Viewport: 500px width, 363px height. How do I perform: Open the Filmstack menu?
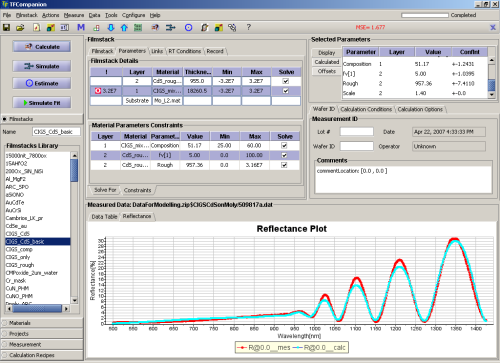(27, 15)
